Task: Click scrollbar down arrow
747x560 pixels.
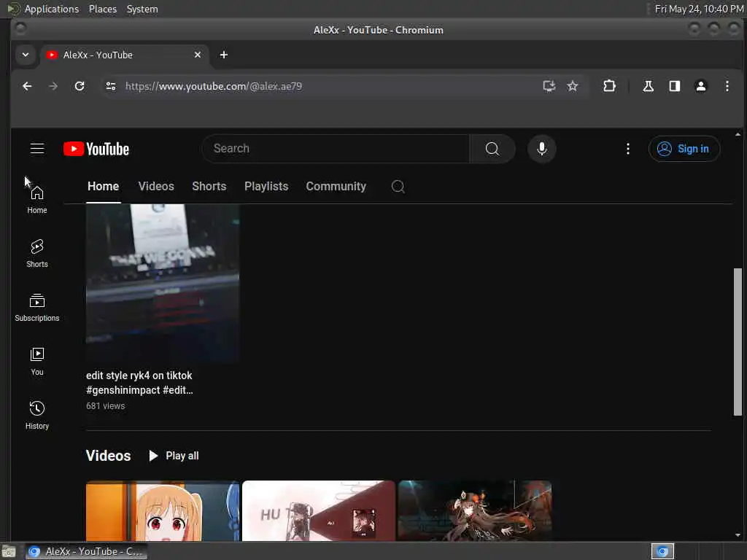Action: 738,535
